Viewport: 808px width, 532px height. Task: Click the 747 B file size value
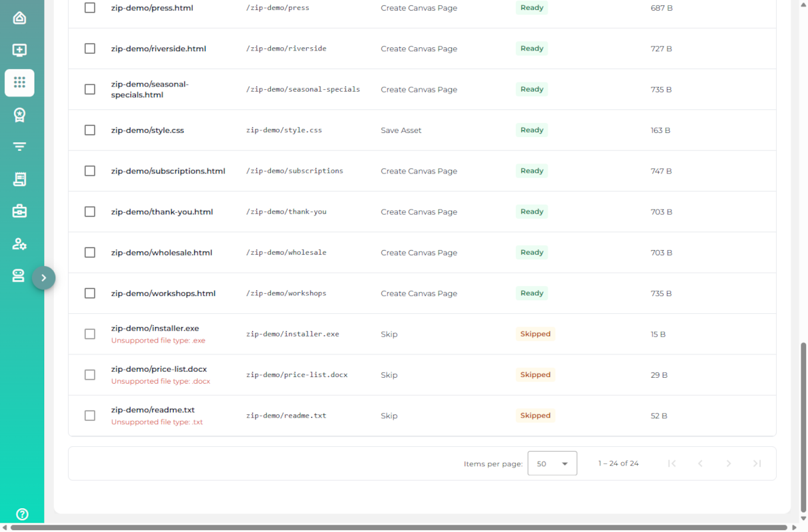662,171
